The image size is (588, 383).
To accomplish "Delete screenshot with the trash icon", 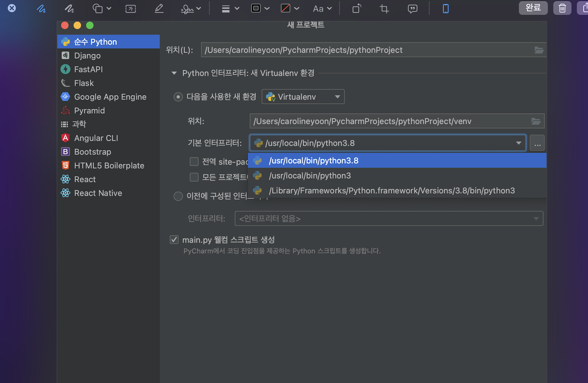I will point(562,8).
